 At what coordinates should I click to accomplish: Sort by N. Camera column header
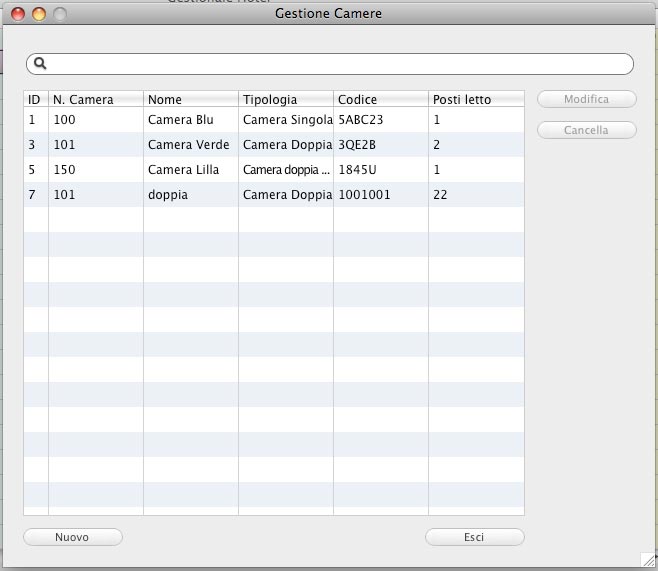(x=96, y=99)
